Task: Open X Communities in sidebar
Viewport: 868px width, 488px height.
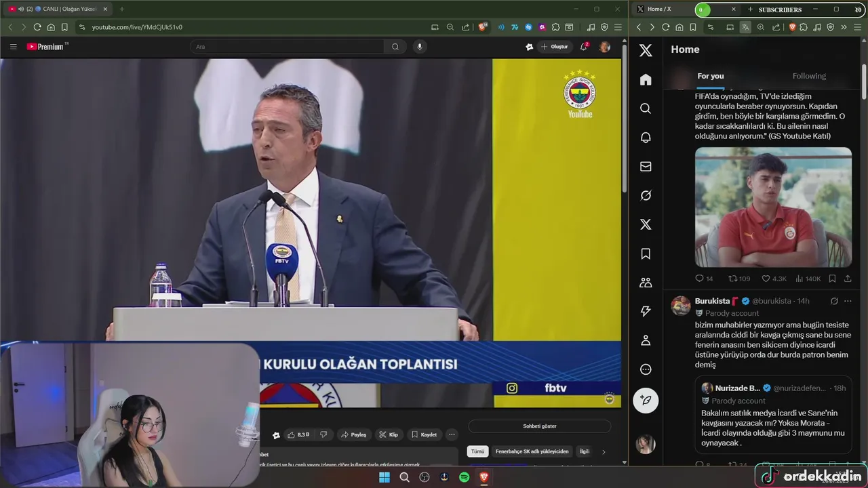Action: [x=646, y=283]
